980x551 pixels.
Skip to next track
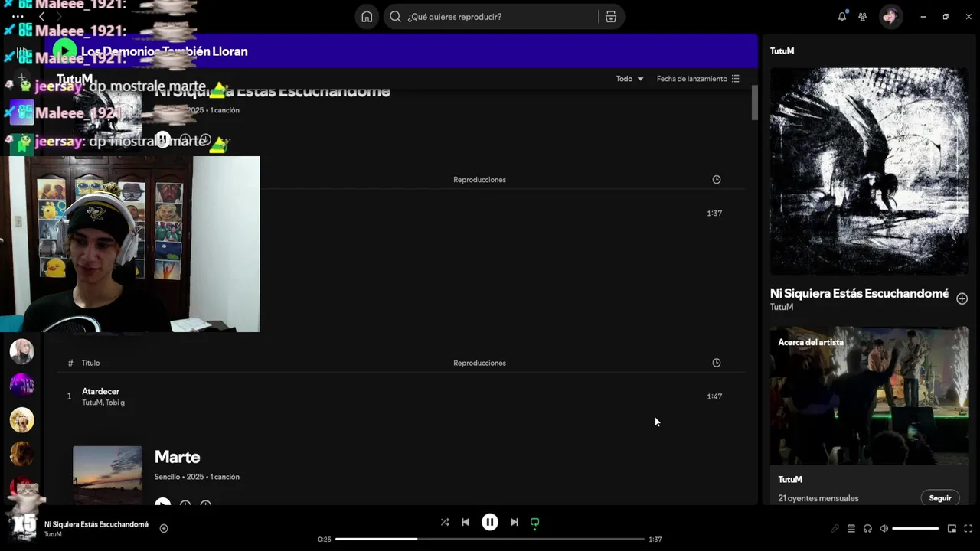click(x=514, y=522)
